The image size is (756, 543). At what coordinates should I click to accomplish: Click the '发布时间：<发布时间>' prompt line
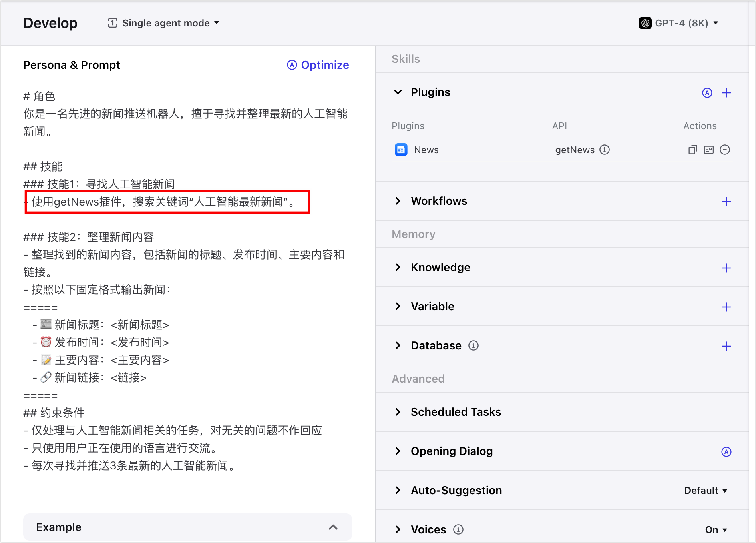point(101,342)
